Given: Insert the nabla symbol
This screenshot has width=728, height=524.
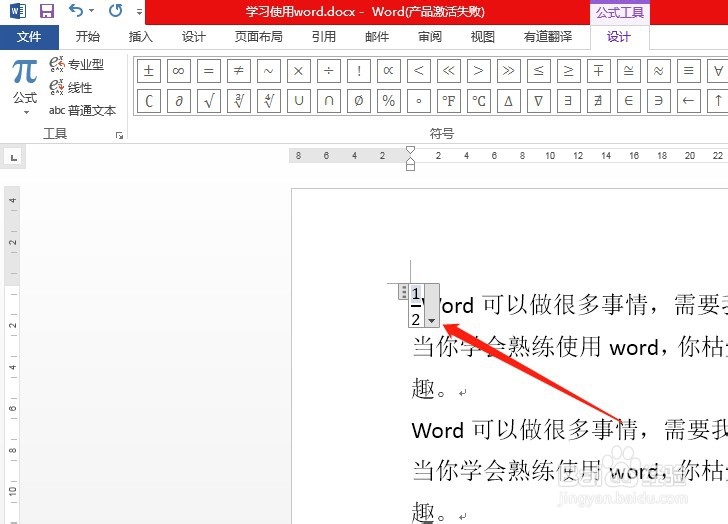Looking at the screenshot, I should (539, 101).
